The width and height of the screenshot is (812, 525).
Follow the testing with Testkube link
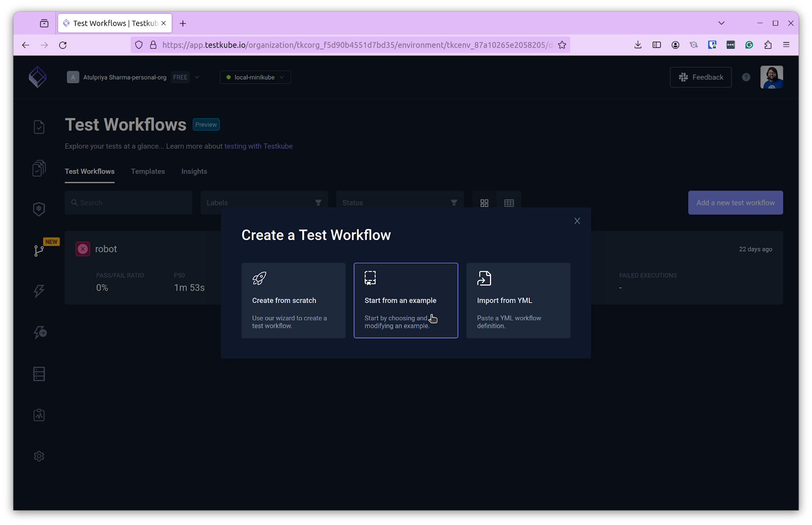click(258, 146)
